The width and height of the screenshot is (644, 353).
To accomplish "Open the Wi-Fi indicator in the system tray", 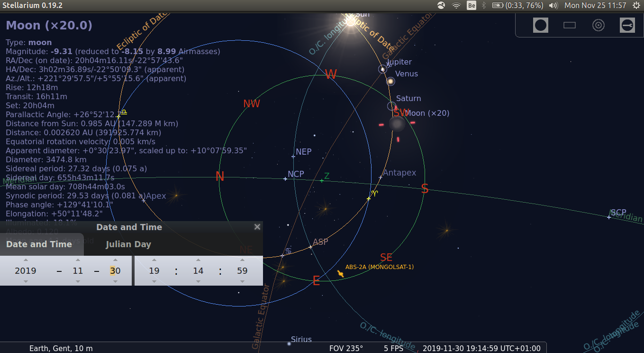I will pyautogui.click(x=456, y=6).
